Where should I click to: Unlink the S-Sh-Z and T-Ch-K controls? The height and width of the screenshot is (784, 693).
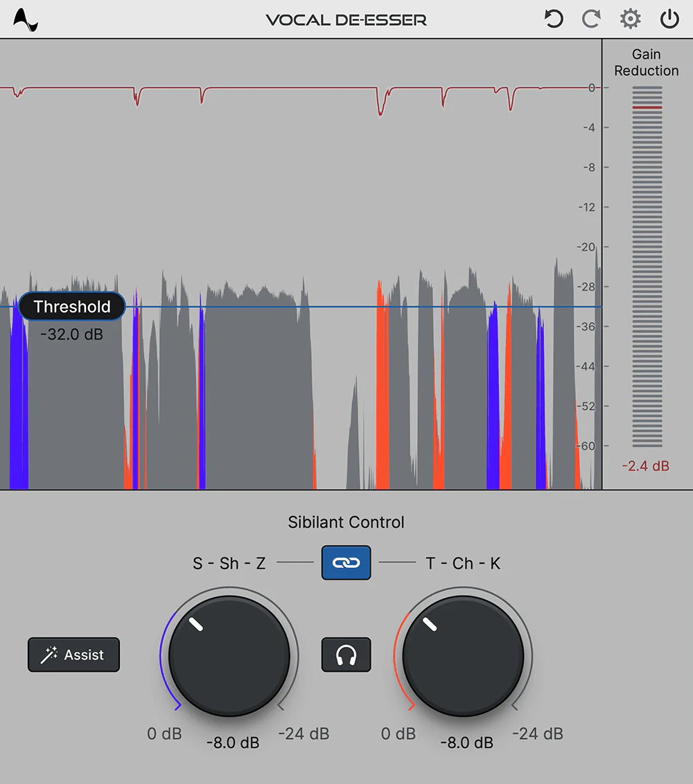tap(346, 562)
